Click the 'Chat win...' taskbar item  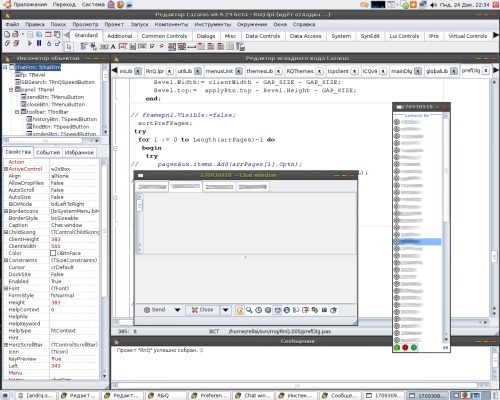pyautogui.click(x=253, y=396)
